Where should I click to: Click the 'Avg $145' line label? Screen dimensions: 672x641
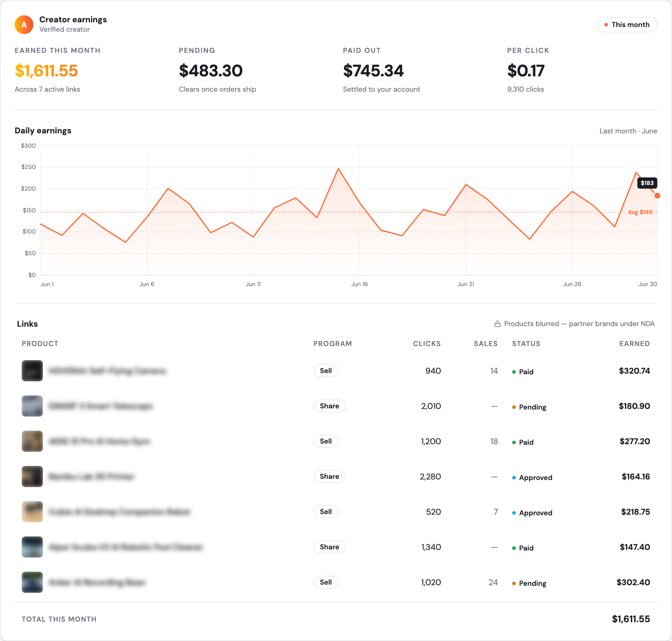coord(640,212)
